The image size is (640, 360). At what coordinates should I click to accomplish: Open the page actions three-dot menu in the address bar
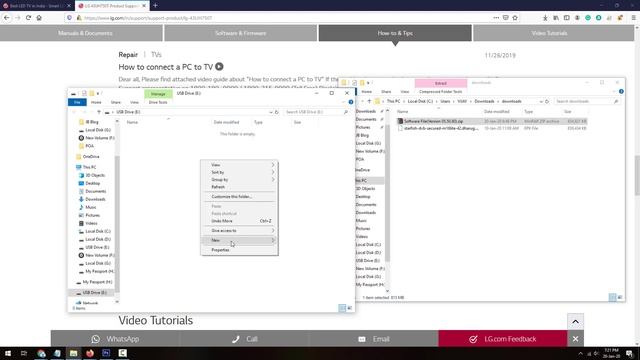[496, 18]
